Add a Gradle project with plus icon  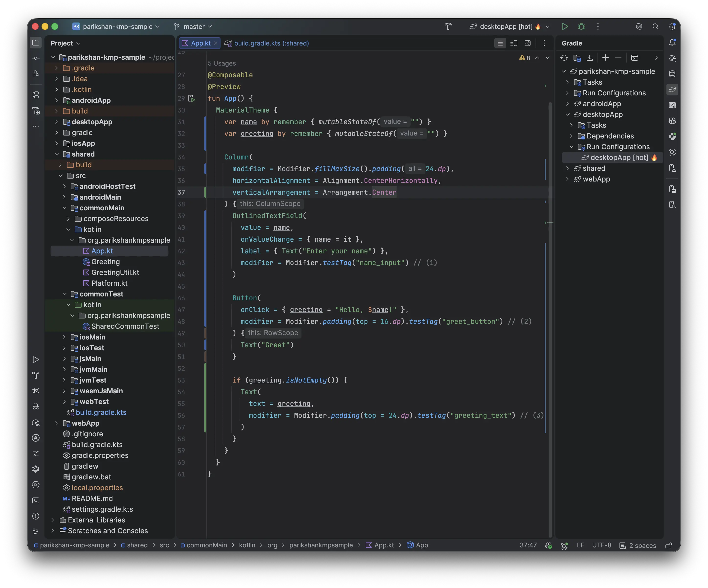[x=606, y=58]
